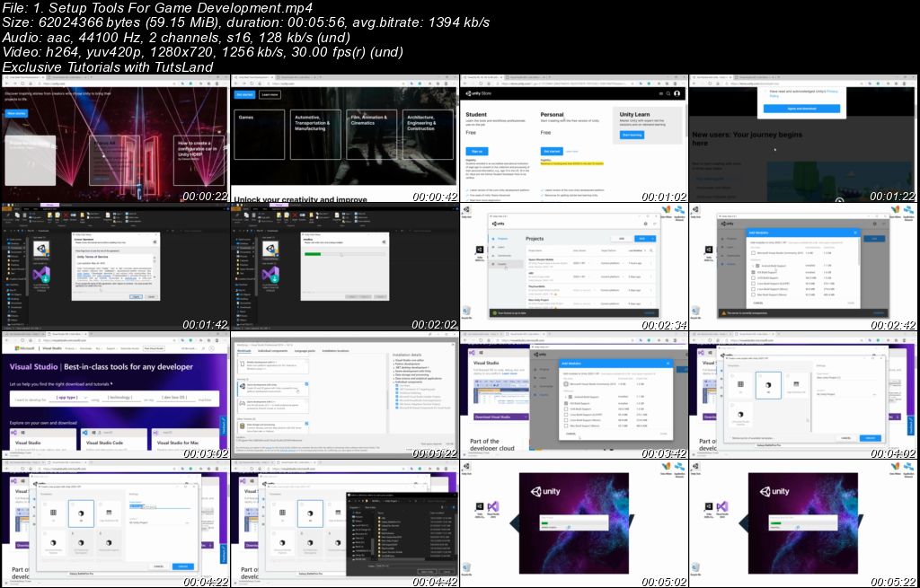920x588 pixels.
Task: Click Visual Studio installer icon in 00:02:02 frame
Action: click(270, 275)
